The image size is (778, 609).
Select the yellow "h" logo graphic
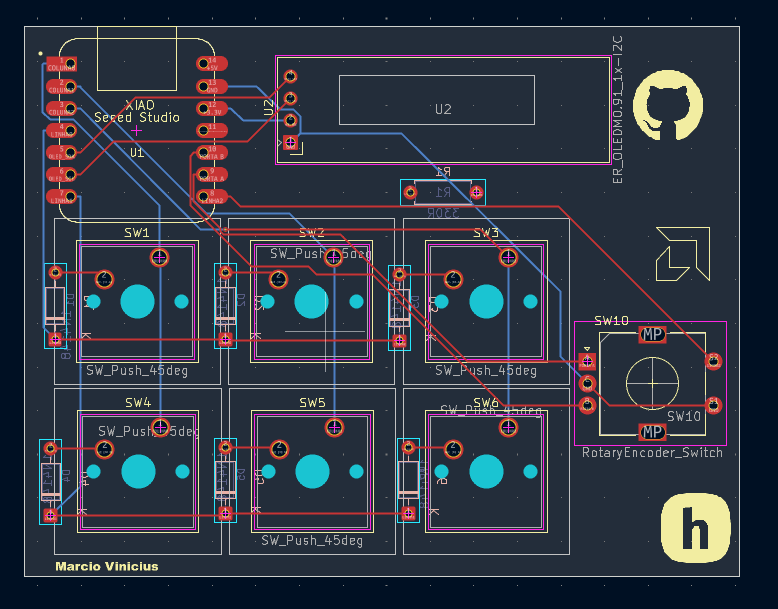click(x=696, y=528)
